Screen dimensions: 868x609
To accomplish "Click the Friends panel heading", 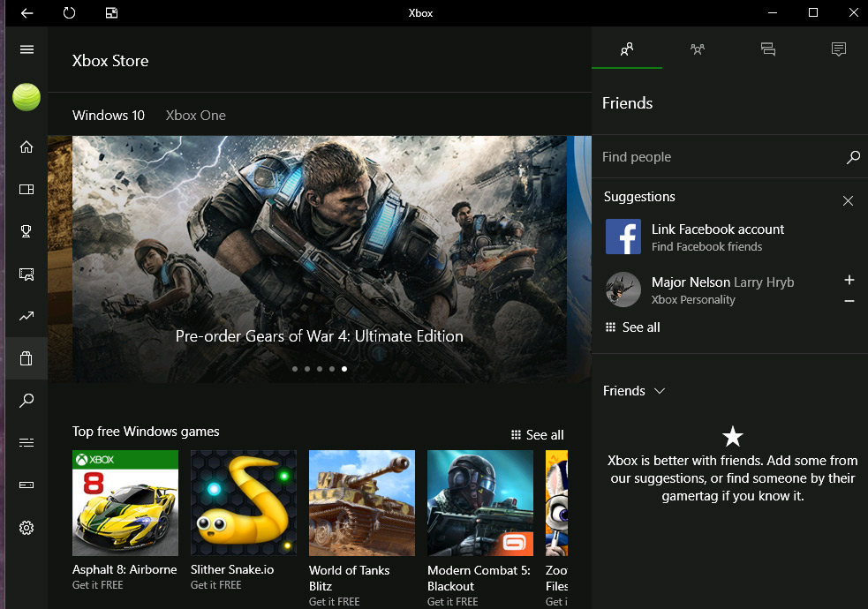I will [x=627, y=103].
